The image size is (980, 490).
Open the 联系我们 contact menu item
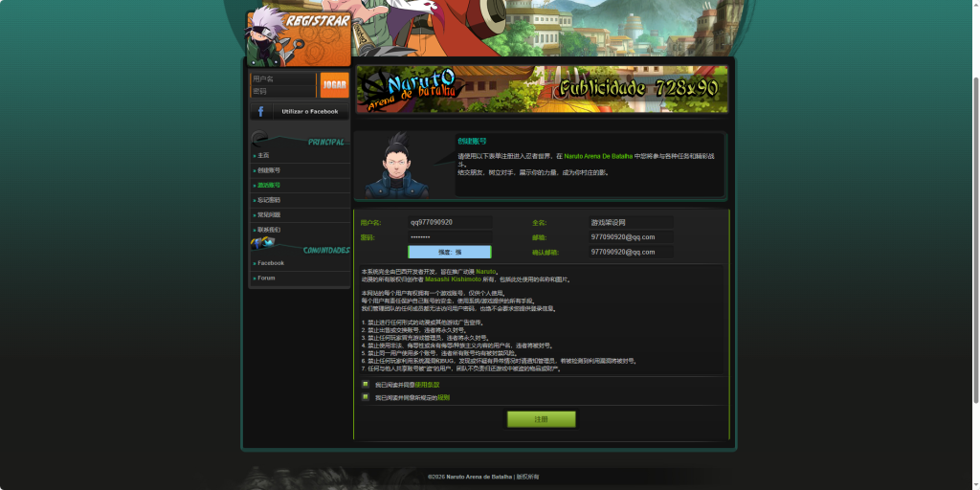click(269, 230)
